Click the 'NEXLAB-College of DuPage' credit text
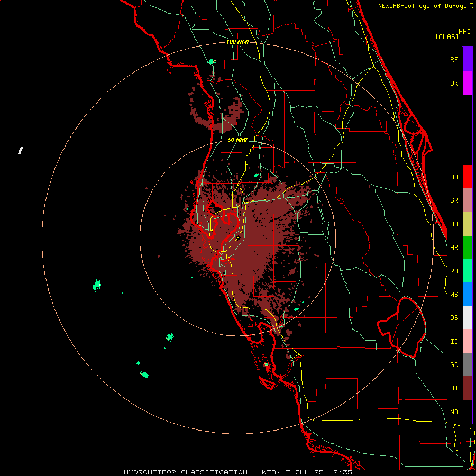The width and height of the screenshot is (476, 476). click(x=422, y=6)
